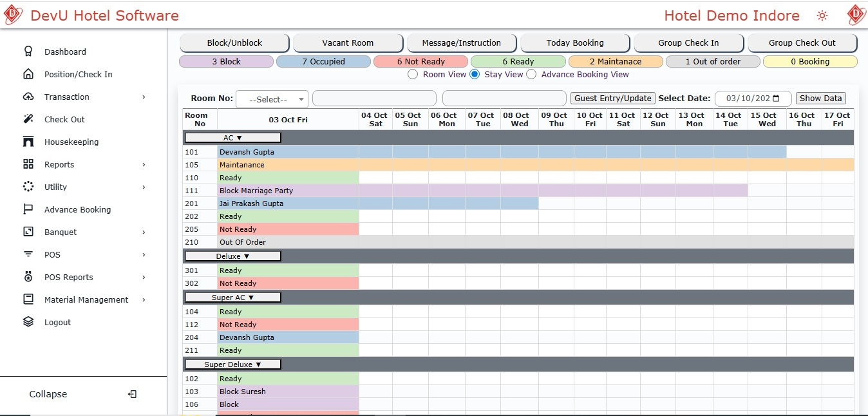868x416 pixels.
Task: Click the Position/Check In home icon
Action: point(28,74)
